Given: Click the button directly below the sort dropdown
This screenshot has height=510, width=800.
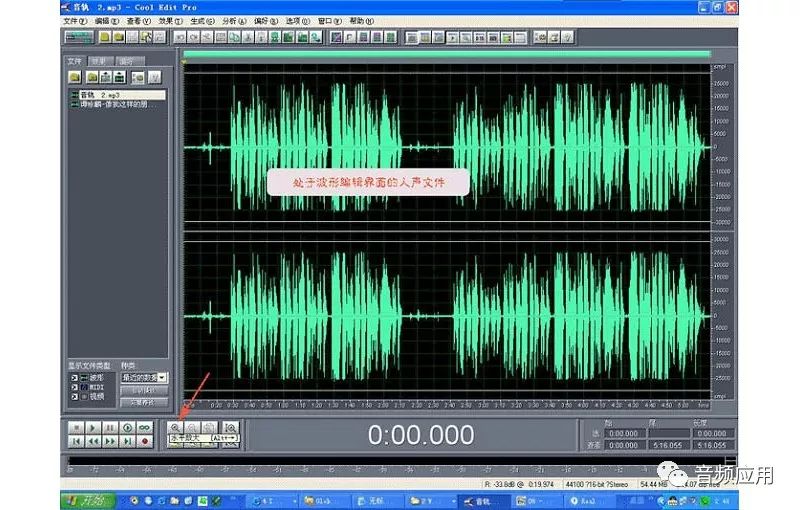Looking at the screenshot, I should coord(144,390).
